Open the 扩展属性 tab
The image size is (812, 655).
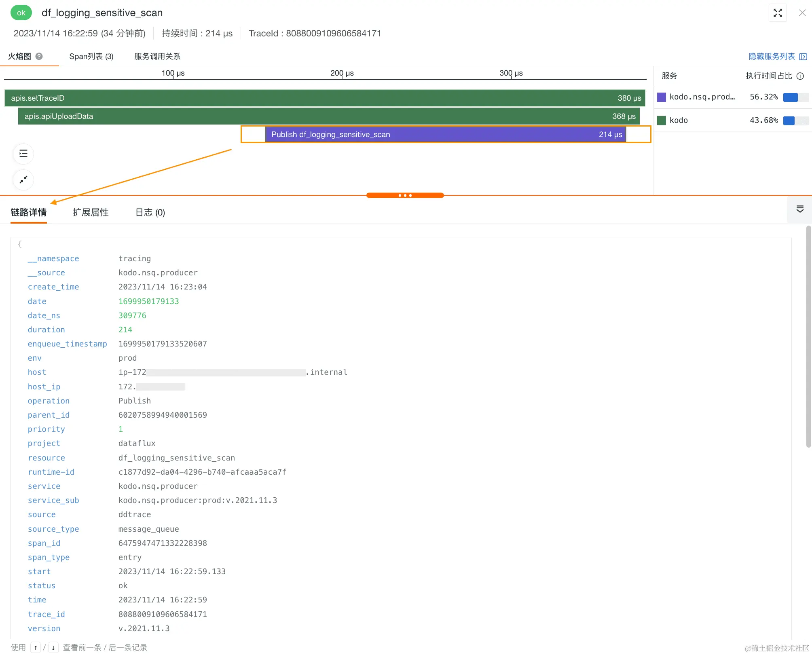coord(91,212)
